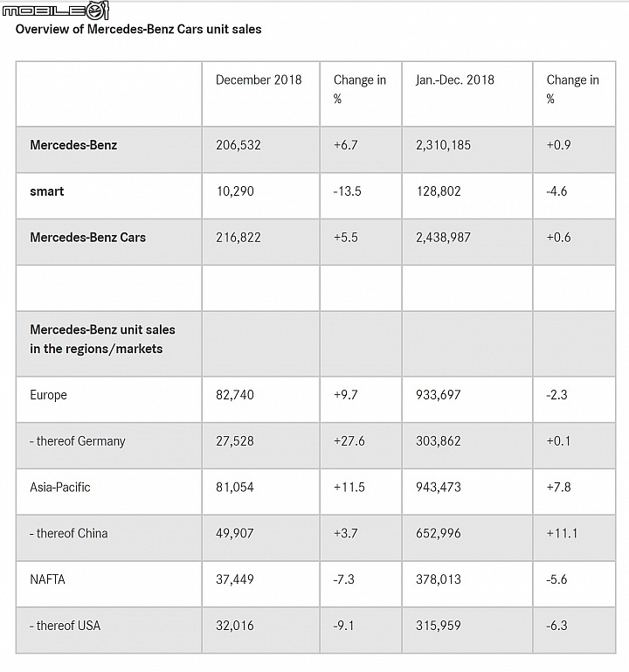This screenshot has height=672, width=629.
Task: Click the thereof China row label
Action: (68, 533)
